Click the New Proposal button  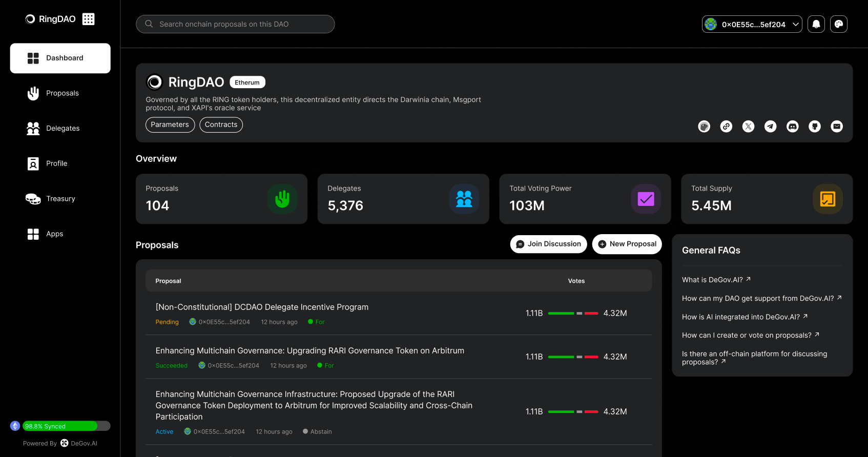tap(627, 244)
